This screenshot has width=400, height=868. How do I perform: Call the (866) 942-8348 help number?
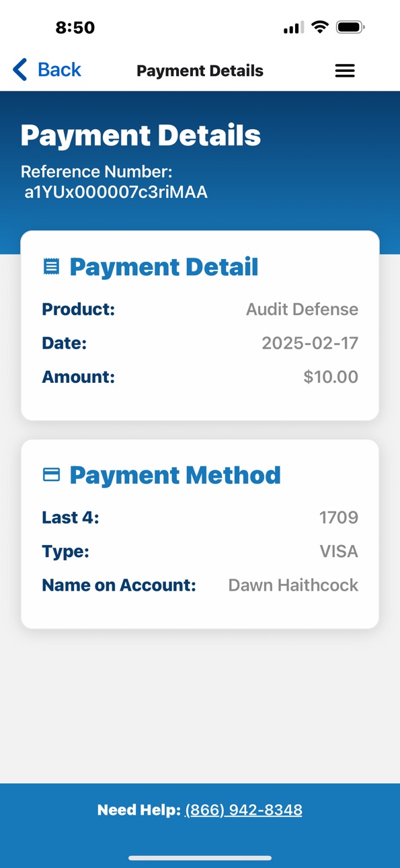tap(243, 810)
